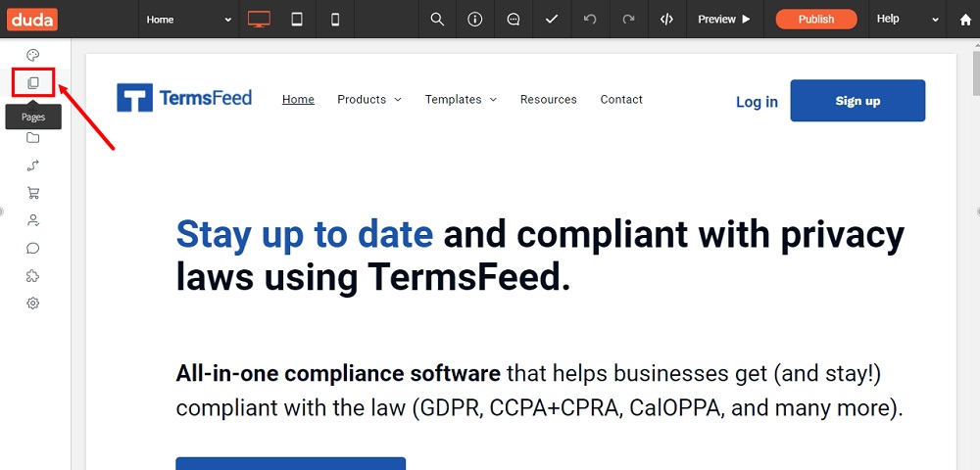Open Contact navigation link
980x470 pixels.
621,99
